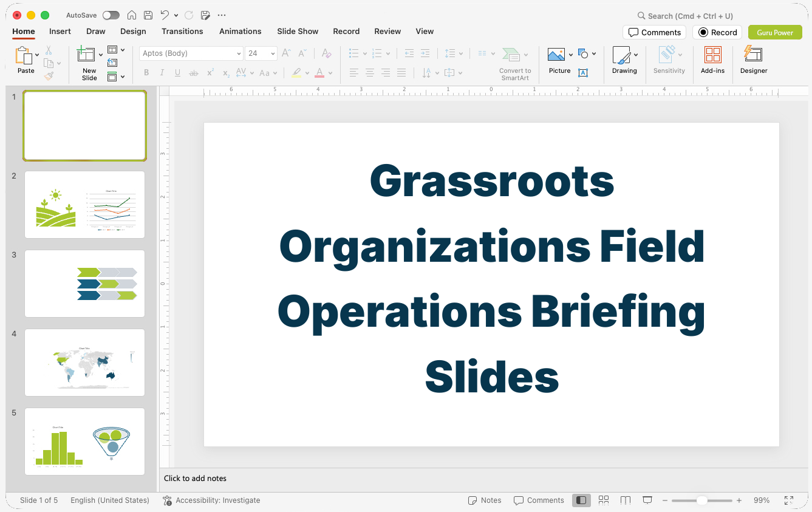Select slide 3 thumbnail with chevron arrows
Image resolution: width=812 pixels, height=512 pixels.
click(85, 284)
